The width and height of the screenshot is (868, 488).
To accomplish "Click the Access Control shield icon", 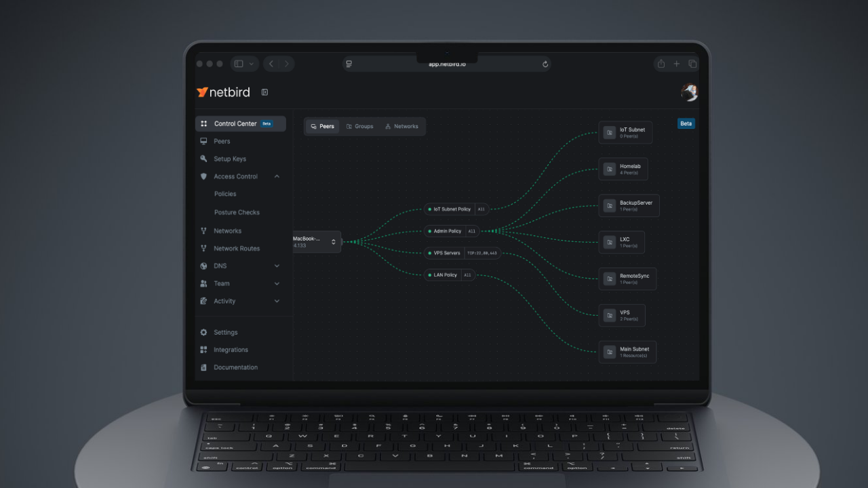I will [204, 176].
